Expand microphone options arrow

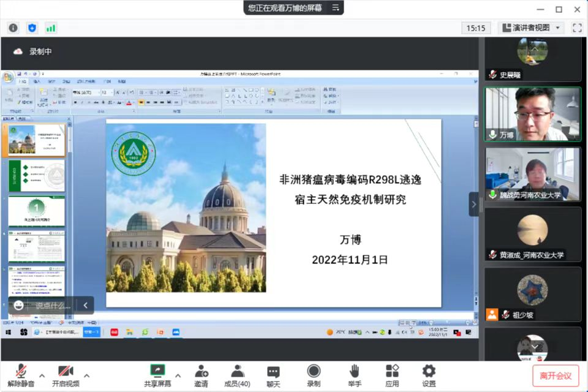42,377
